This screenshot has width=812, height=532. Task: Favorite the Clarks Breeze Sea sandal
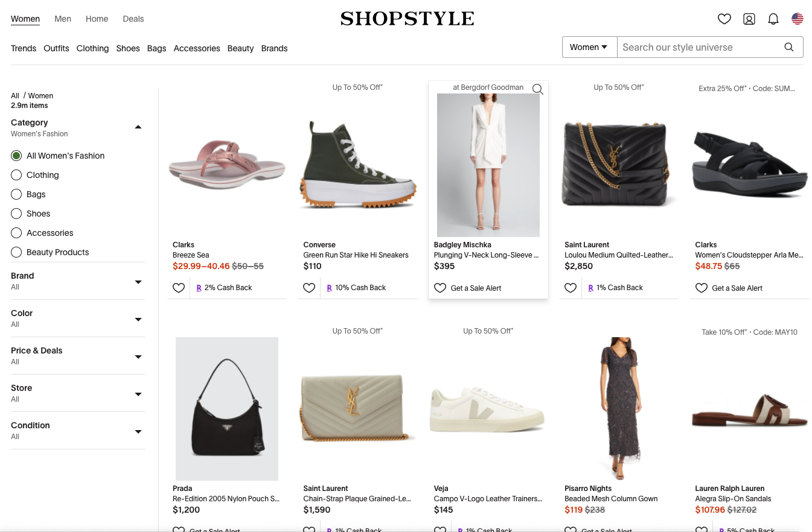point(179,288)
